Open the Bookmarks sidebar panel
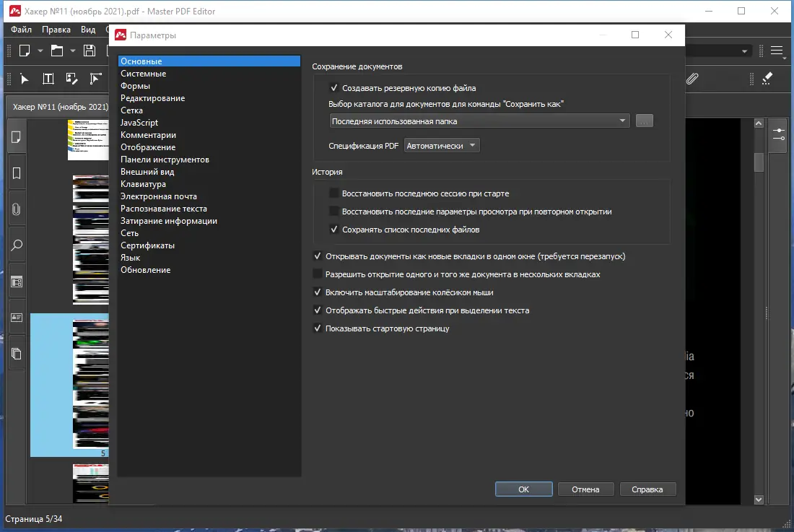 pyautogui.click(x=16, y=174)
